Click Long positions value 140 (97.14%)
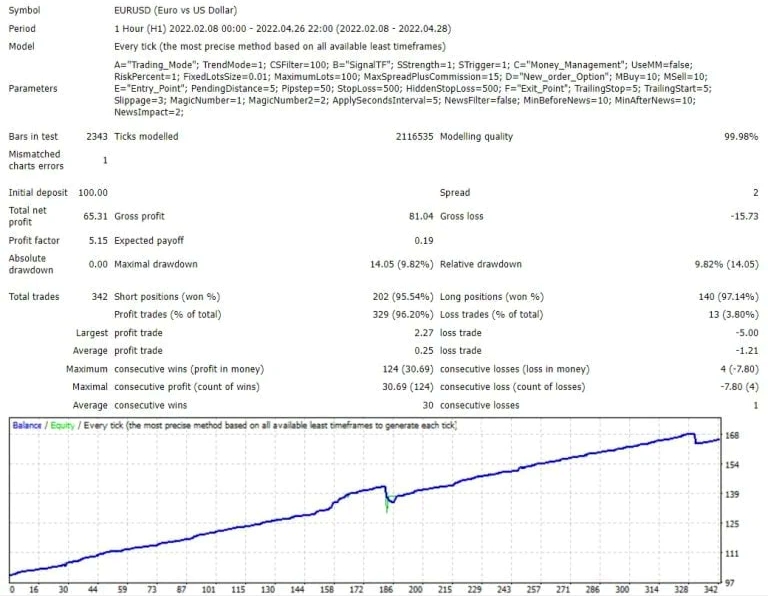Screen dimensions: 768x596 [728, 297]
